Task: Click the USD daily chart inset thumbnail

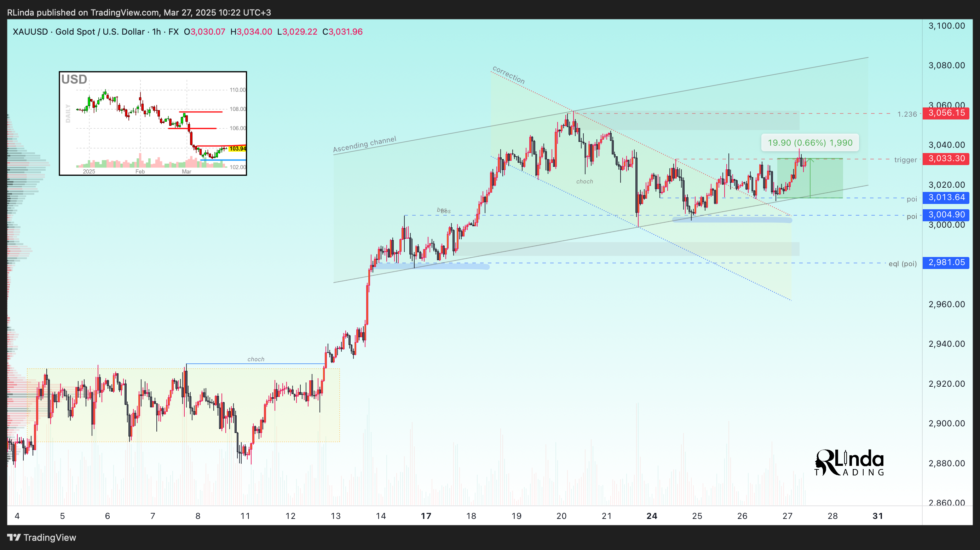Action: [x=153, y=123]
